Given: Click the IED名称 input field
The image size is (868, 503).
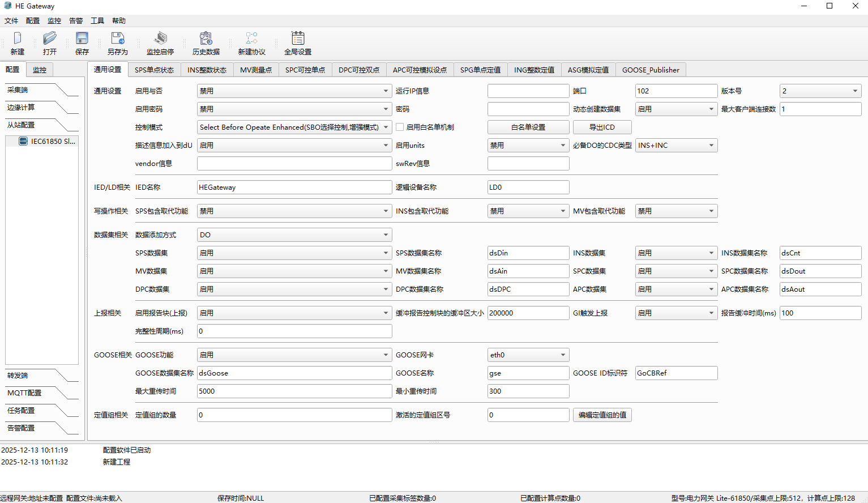Looking at the screenshot, I should [294, 187].
